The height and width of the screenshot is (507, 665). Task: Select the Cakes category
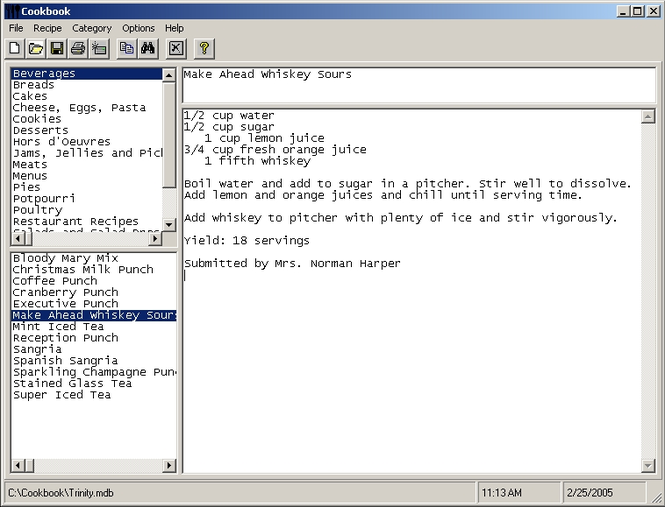tap(87, 96)
